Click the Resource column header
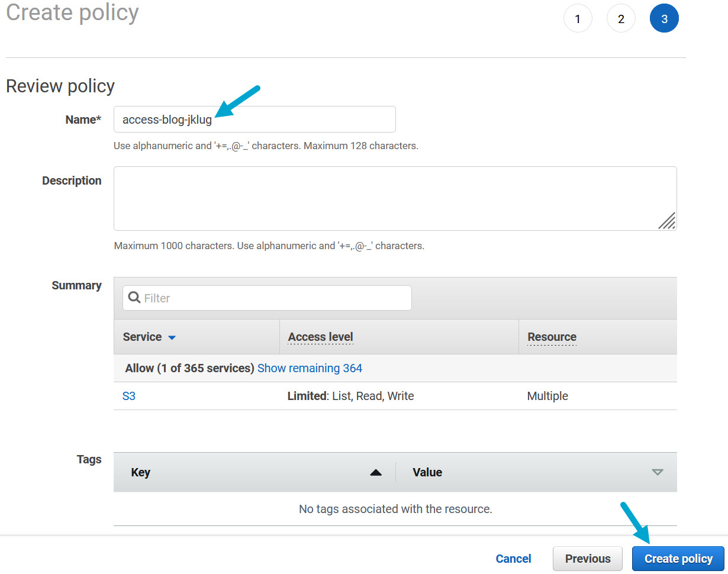Screen dimensions: 728x574 click(x=552, y=337)
